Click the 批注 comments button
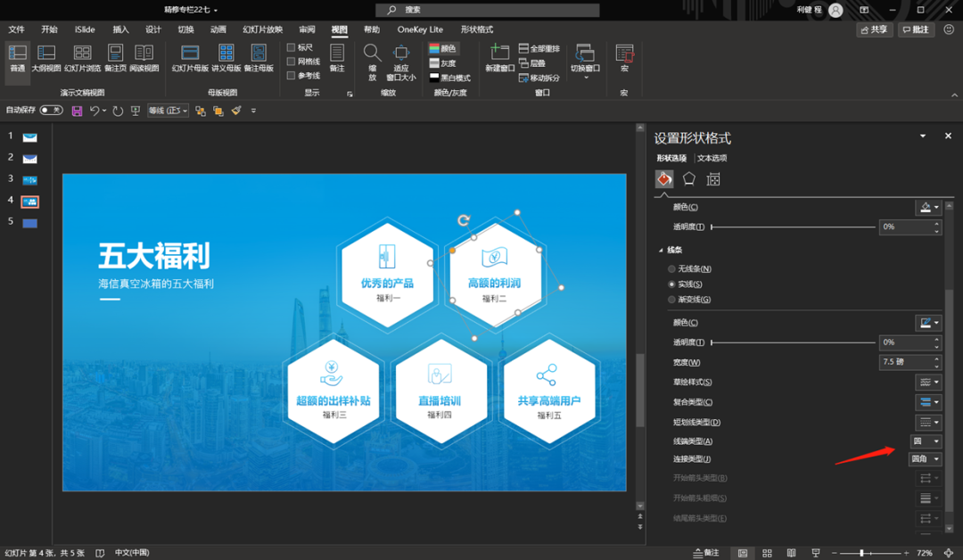 tap(916, 29)
